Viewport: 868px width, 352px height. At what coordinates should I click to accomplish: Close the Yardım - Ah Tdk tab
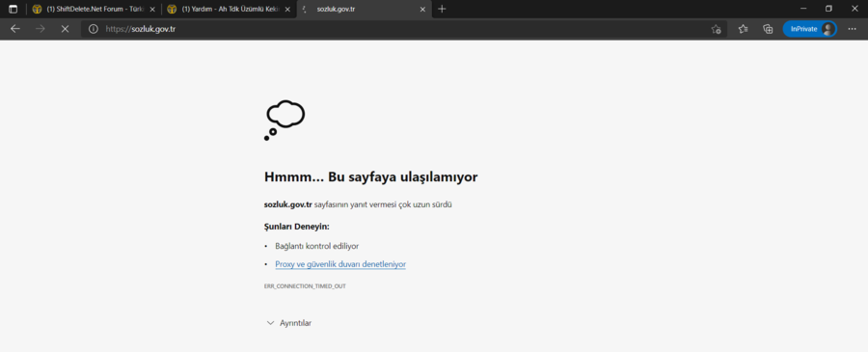287,10
